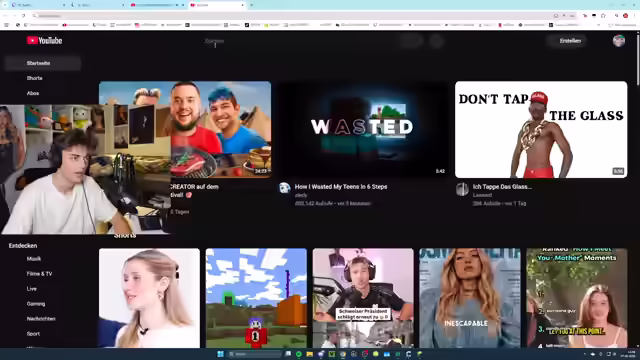Open the sledy channel avatar
This screenshot has width=640, height=360.
(284, 188)
